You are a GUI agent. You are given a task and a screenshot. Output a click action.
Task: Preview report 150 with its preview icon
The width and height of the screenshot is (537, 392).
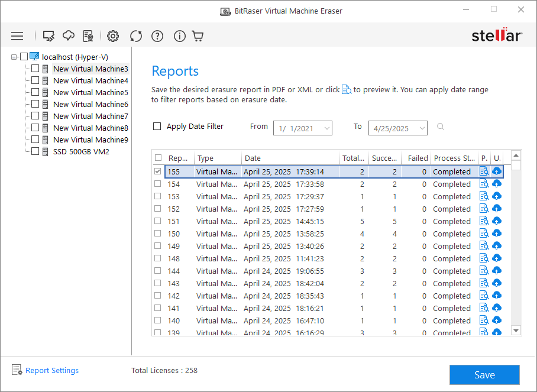coord(484,234)
